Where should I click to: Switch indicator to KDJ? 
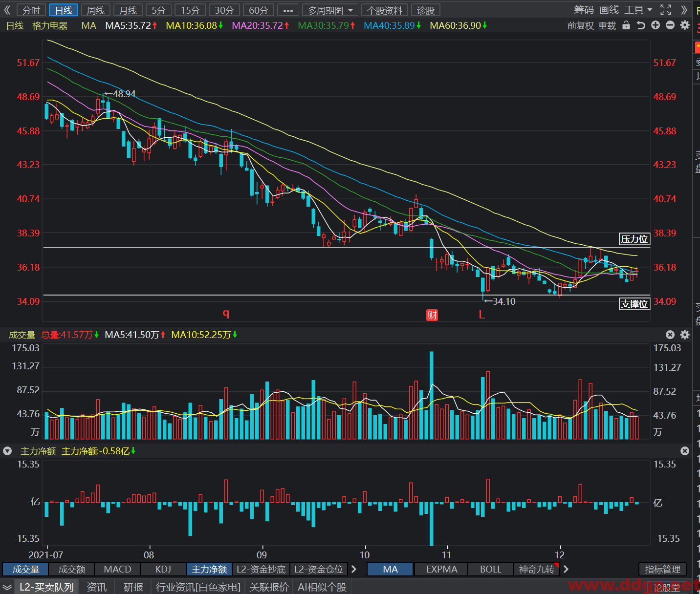pos(163,569)
